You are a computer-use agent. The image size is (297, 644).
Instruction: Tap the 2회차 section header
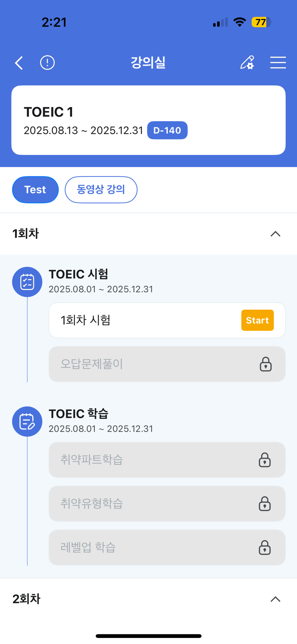click(x=148, y=599)
